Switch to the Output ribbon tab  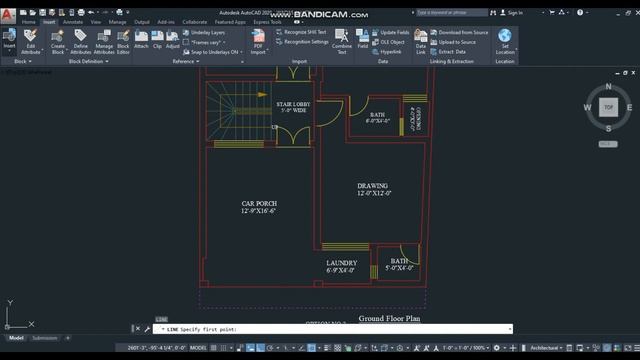pos(142,22)
